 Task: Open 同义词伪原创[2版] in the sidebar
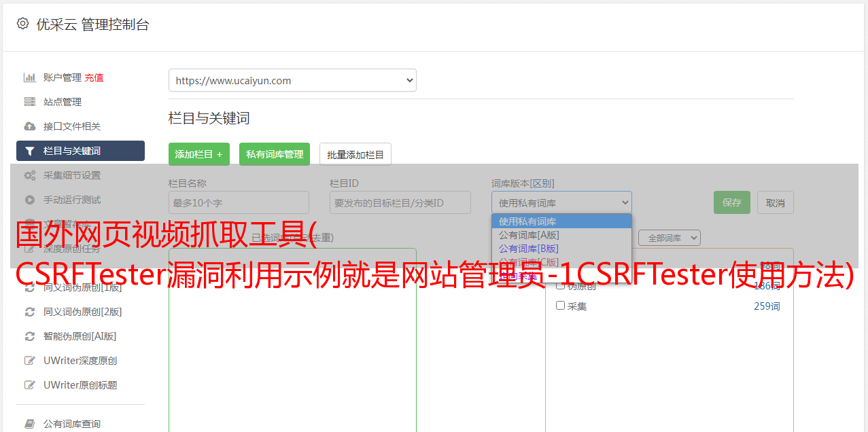coord(83,312)
